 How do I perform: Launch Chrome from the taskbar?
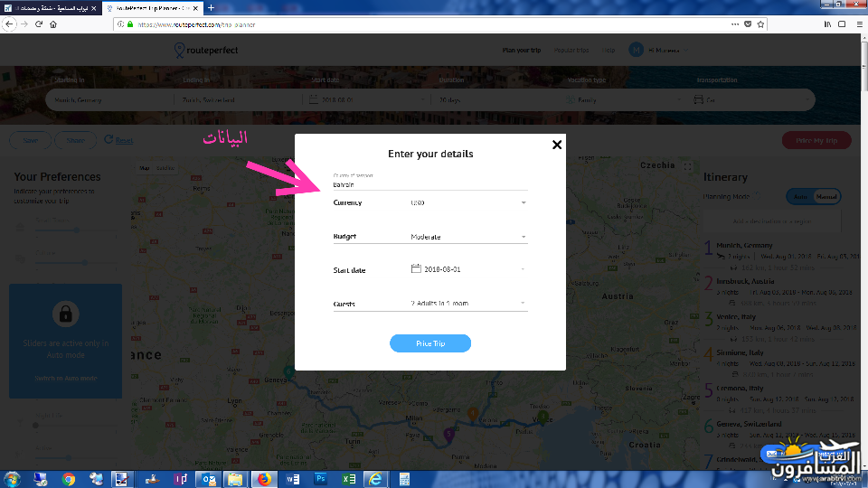[69, 479]
